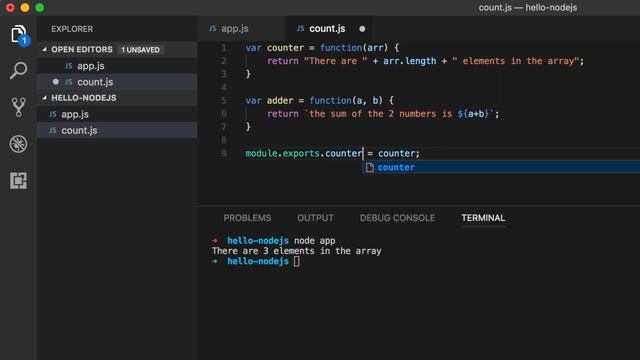Open app.js in HELLO-NODEJS folder
This screenshot has width=640, height=360.
[117, 114]
